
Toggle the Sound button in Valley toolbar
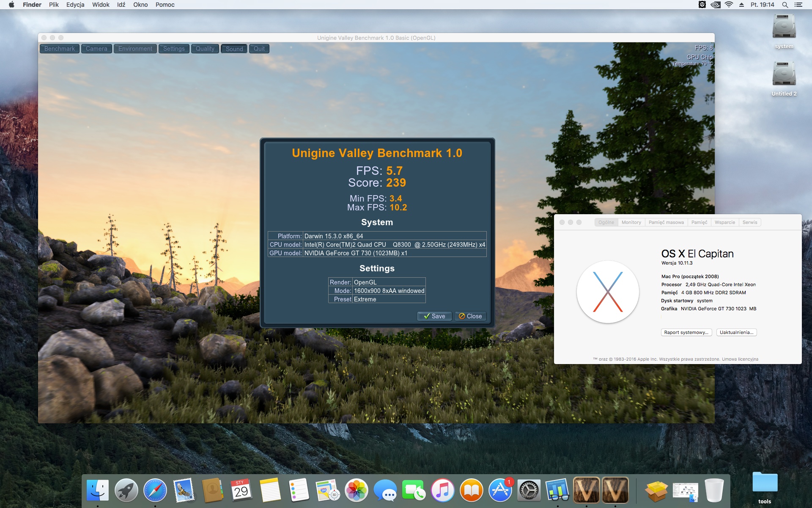234,49
